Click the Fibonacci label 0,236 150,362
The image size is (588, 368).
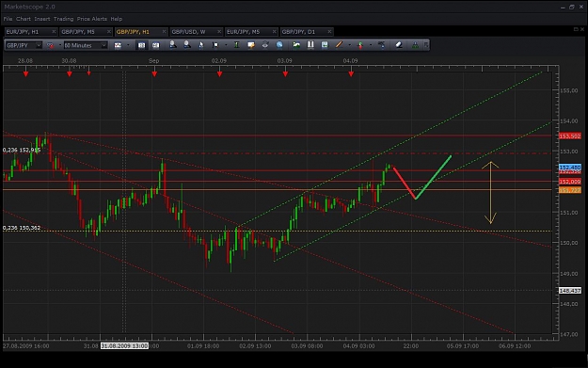click(22, 228)
